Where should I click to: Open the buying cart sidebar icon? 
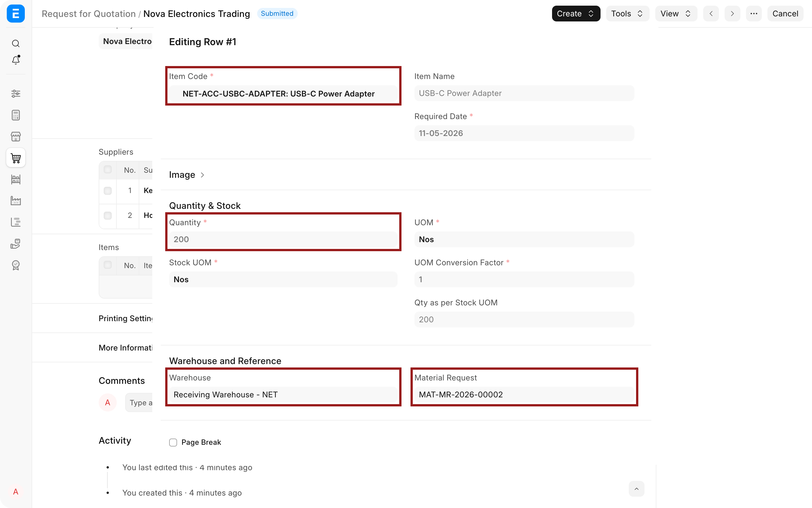[16, 157]
